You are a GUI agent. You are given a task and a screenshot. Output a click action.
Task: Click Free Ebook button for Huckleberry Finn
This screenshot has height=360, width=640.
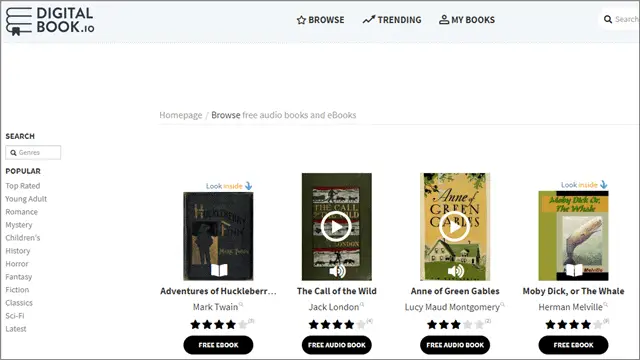[218, 345]
